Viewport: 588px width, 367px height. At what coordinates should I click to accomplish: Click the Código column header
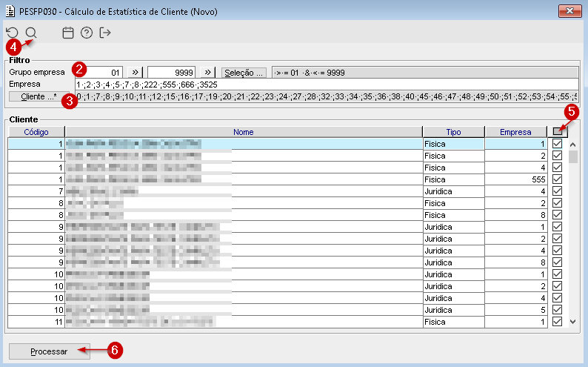tap(36, 132)
